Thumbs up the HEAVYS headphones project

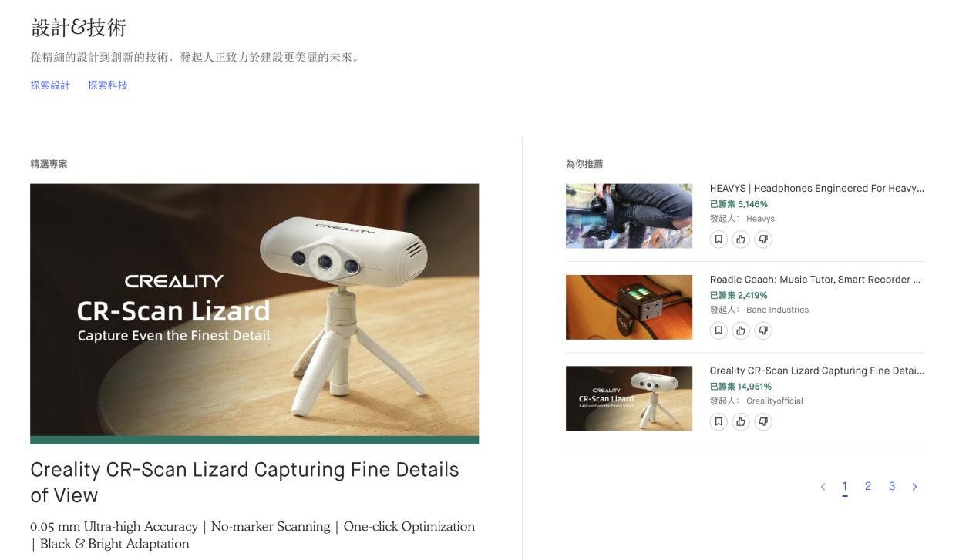point(741,240)
